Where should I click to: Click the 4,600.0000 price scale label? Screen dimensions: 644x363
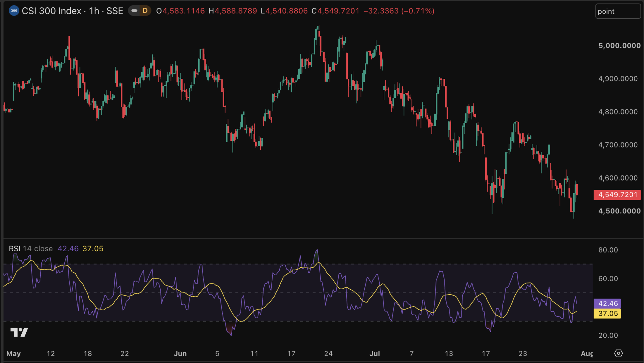(x=618, y=178)
